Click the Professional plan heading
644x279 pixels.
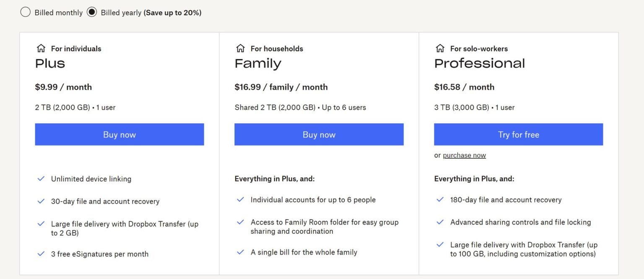coord(479,63)
